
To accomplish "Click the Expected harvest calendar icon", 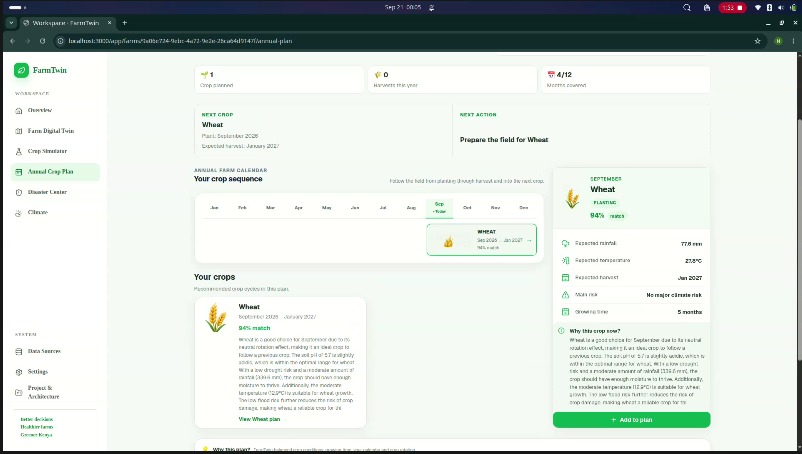I will coord(565,278).
